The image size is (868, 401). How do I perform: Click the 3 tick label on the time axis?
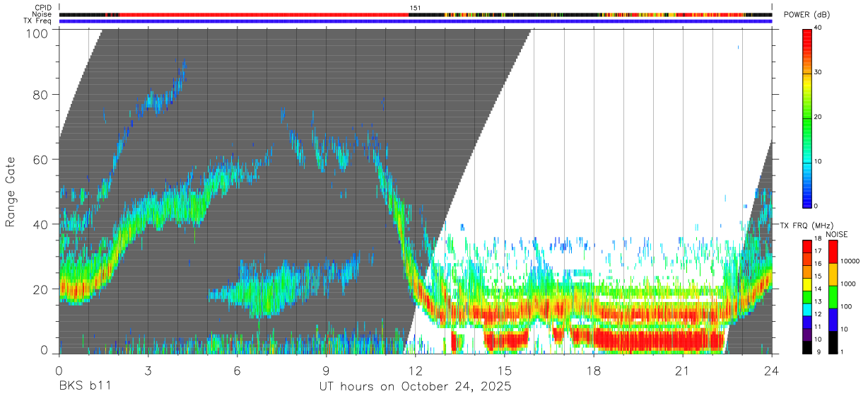148,371
